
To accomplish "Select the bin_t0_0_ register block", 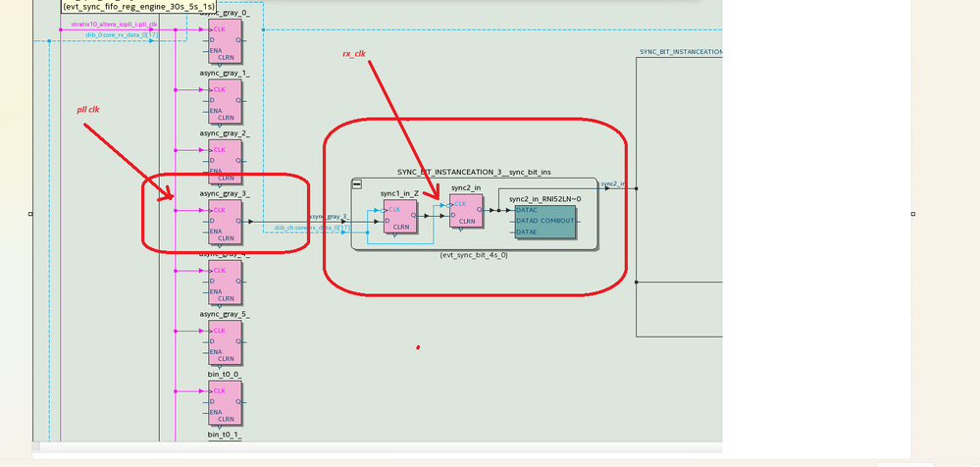I will tap(225, 402).
